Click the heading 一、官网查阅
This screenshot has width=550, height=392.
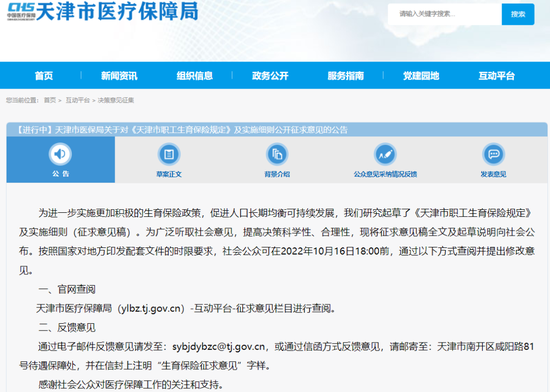tap(67, 290)
